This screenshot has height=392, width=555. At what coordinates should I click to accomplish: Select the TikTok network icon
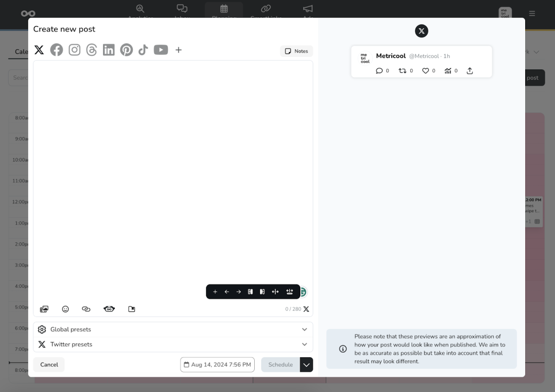(143, 50)
